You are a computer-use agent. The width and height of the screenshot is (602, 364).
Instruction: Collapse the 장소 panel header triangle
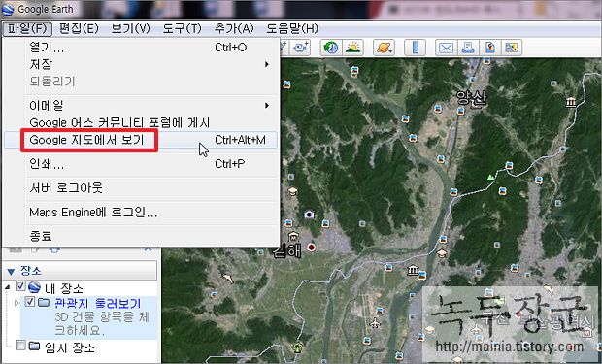(11, 272)
